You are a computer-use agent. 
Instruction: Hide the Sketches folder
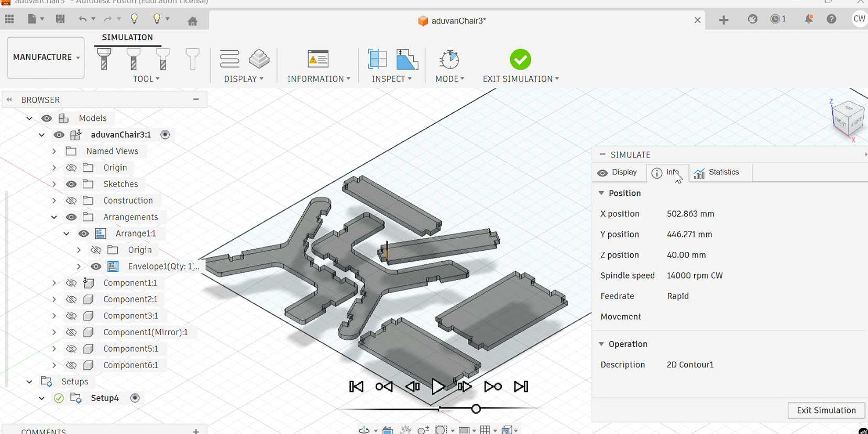coord(72,184)
